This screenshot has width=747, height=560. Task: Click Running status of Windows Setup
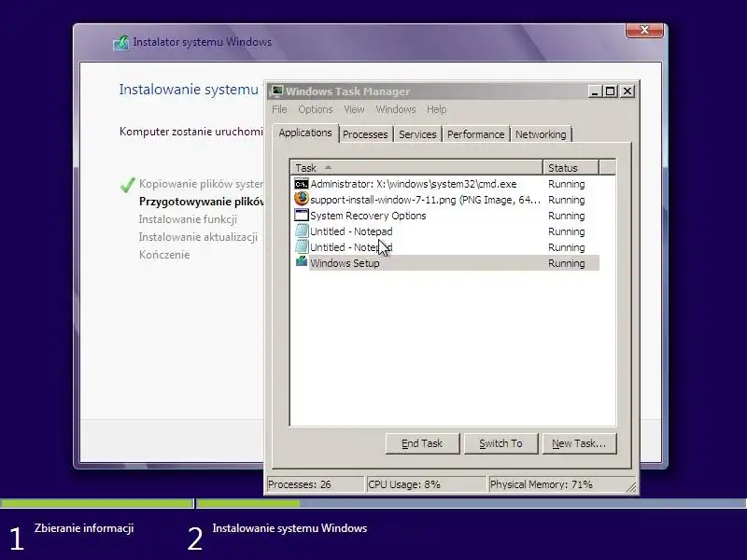pyautogui.click(x=567, y=263)
